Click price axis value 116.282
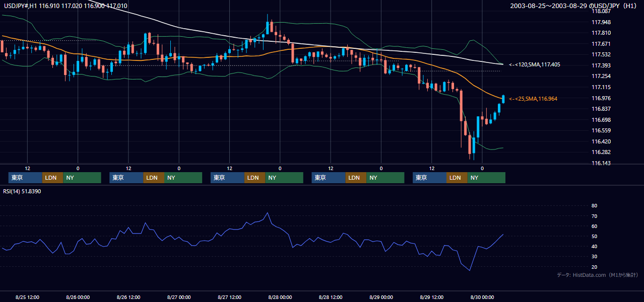The height and width of the screenshot is (302, 644). [601, 152]
